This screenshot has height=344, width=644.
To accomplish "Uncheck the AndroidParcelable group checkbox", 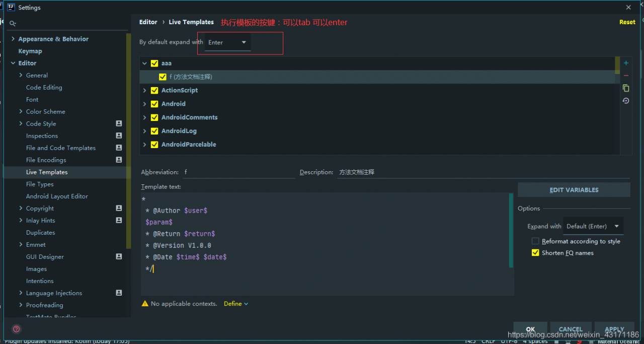I will pyautogui.click(x=154, y=145).
